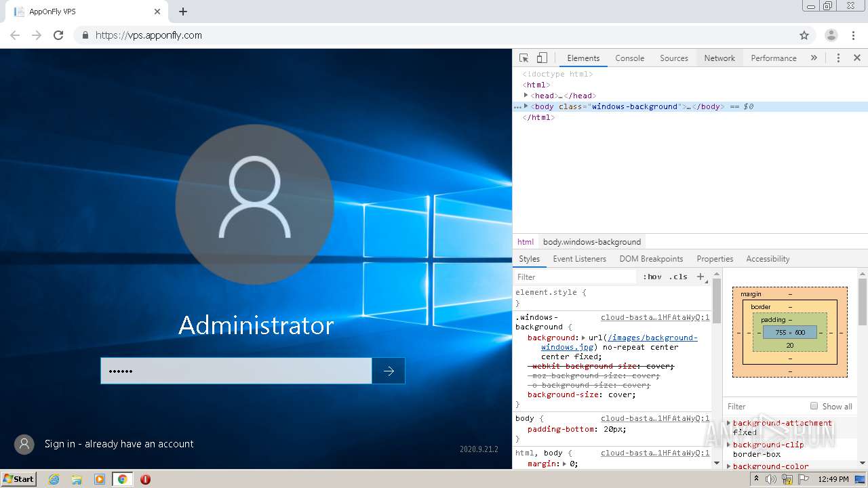Viewport: 868px width, 488px height.
Task: Show more DevTools tabs with the chevron
Action: pyautogui.click(x=814, y=58)
